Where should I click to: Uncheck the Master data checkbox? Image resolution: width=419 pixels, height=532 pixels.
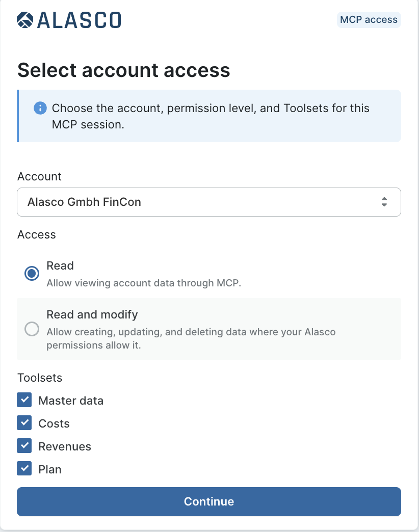tap(24, 400)
